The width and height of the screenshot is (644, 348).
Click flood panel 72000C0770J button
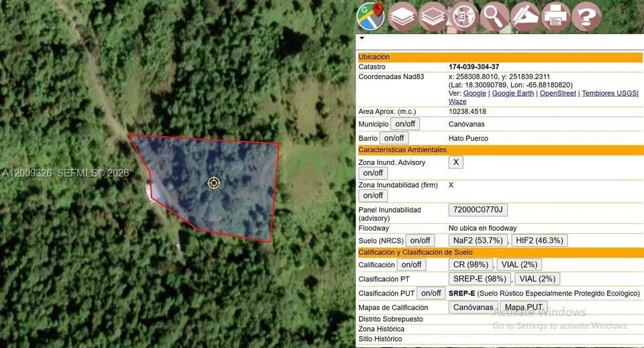point(478,211)
